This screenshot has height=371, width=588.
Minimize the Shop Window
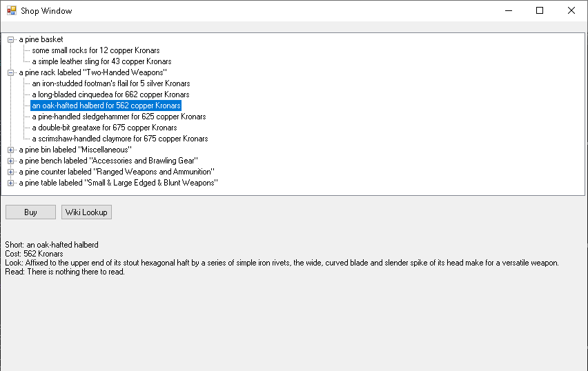click(x=508, y=10)
